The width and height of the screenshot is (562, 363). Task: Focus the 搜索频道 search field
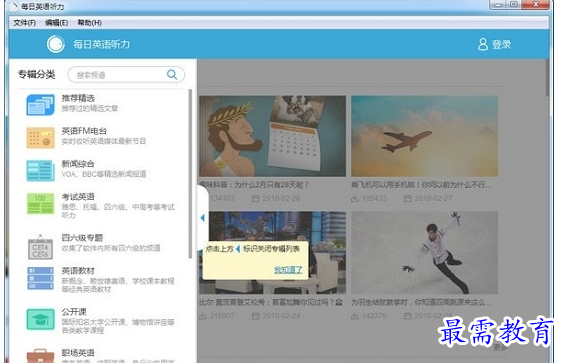(126, 75)
